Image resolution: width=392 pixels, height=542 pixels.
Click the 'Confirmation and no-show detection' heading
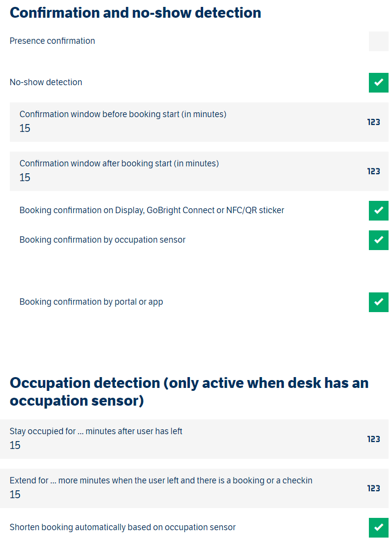coord(135,13)
